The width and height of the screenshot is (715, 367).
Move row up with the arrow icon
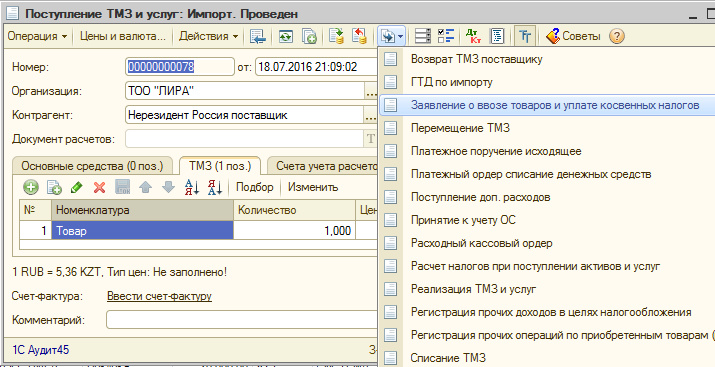click(145, 187)
